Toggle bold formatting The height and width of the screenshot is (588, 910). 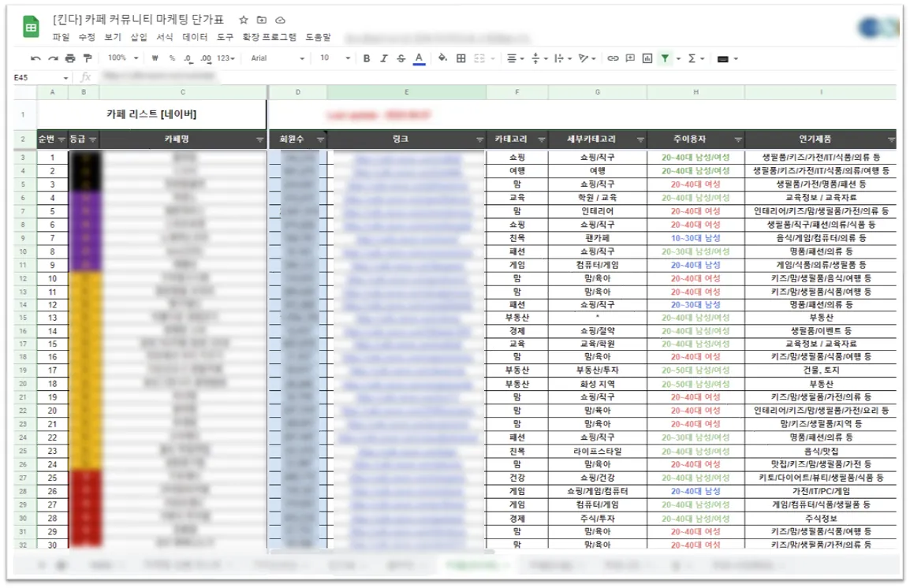[366, 58]
